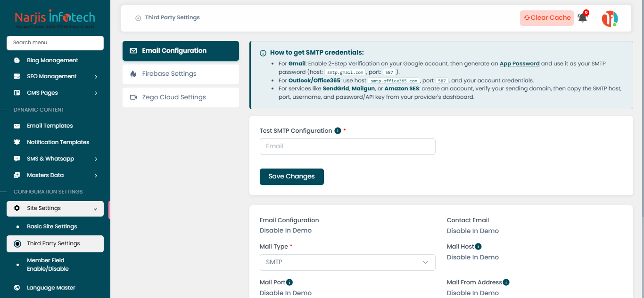Follow the App Password link
The width and height of the screenshot is (644, 298).
tap(520, 64)
